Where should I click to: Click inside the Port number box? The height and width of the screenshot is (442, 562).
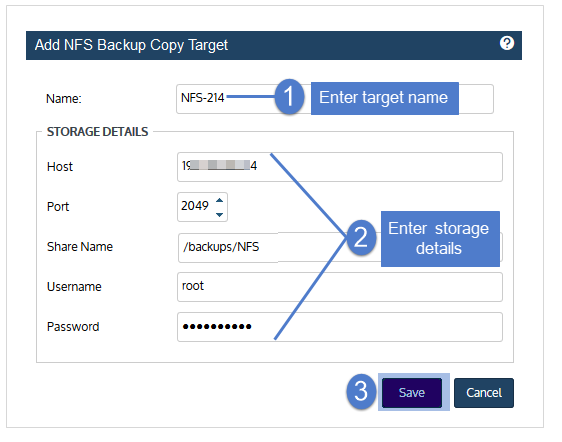click(x=202, y=207)
